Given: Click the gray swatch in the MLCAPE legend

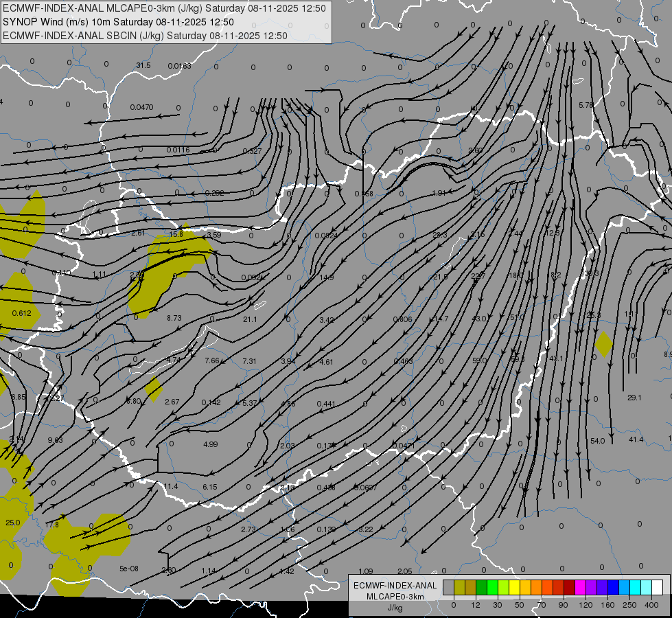Looking at the screenshot, I should pyautogui.click(x=449, y=587).
